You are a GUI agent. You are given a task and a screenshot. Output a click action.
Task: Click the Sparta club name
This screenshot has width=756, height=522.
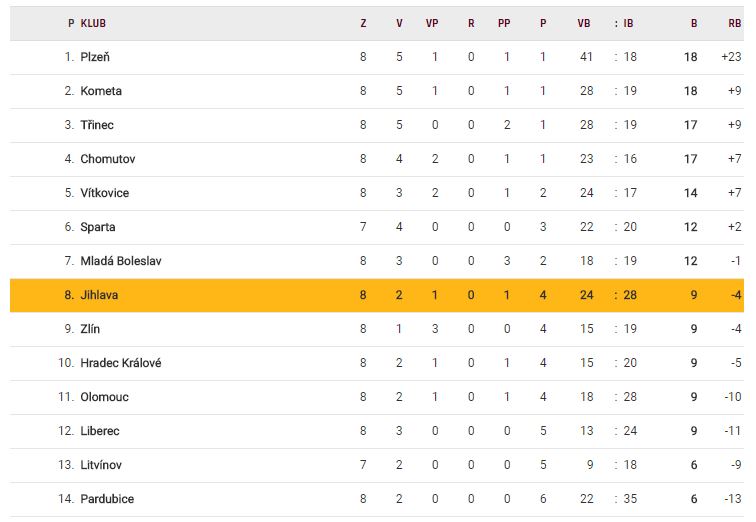click(x=98, y=227)
